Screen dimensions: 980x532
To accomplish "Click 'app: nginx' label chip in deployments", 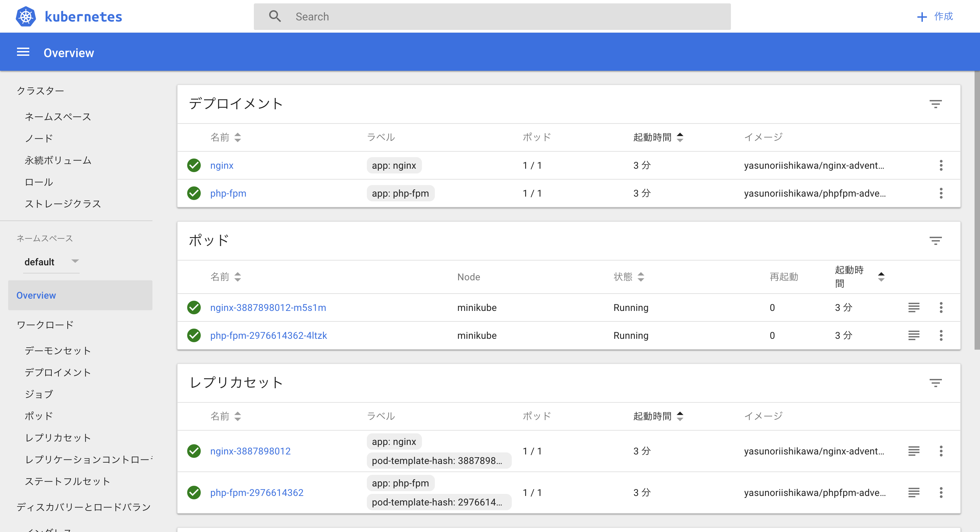I will pos(394,165).
